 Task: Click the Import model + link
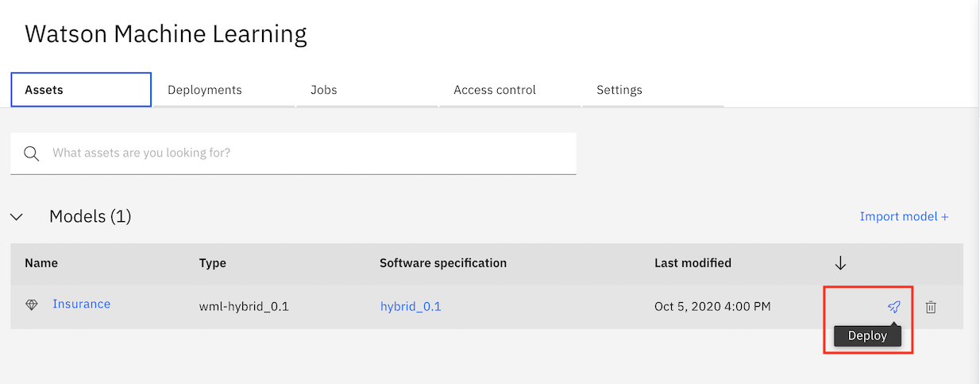point(904,216)
